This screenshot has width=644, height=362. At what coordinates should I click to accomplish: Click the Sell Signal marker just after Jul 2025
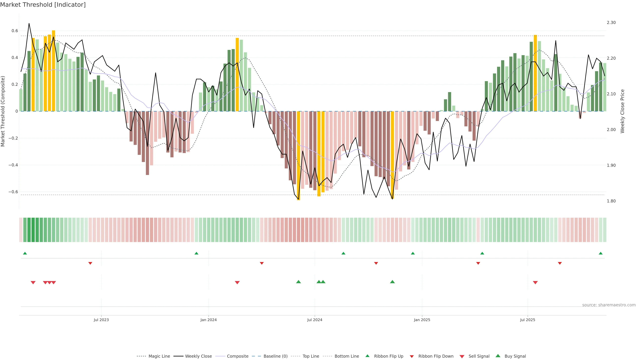[x=535, y=282]
